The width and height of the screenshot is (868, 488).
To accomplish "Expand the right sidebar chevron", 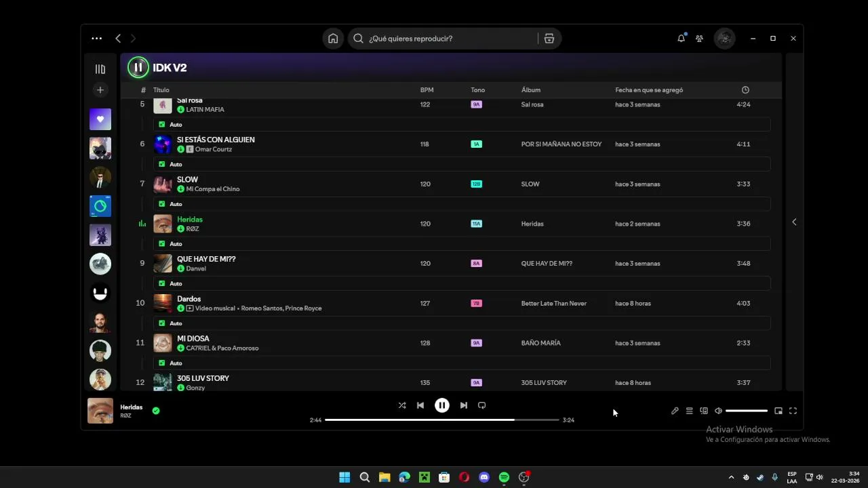I will [794, 222].
